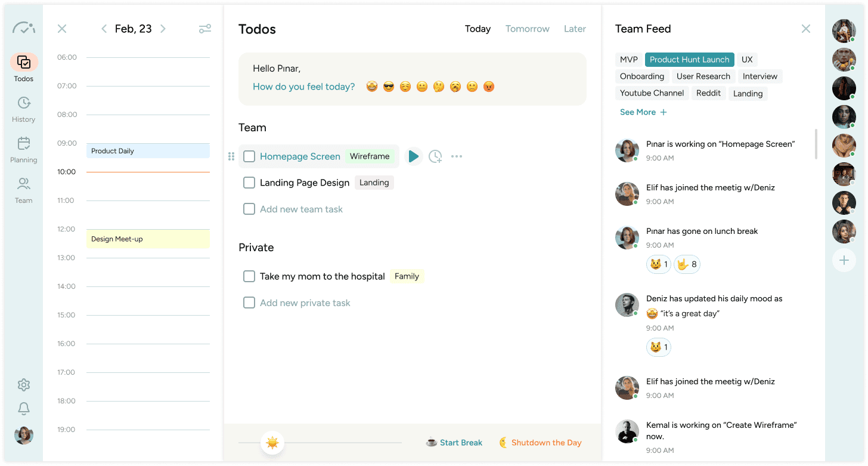Close the Team Feed panel
This screenshot has height=466, width=868.
click(806, 29)
